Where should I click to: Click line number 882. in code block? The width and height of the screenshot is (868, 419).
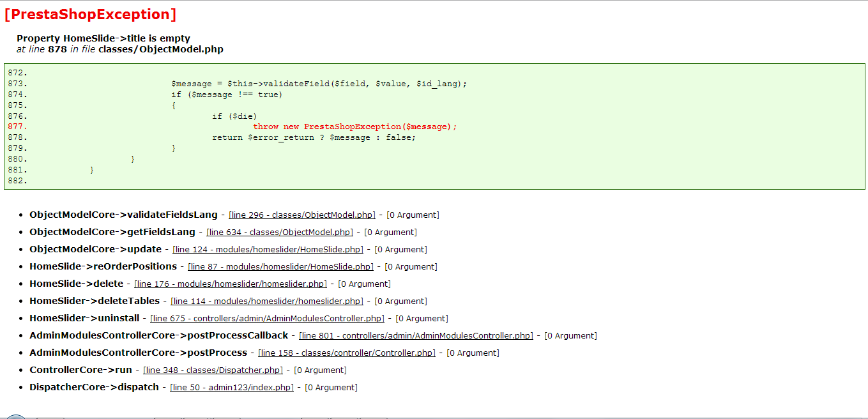pyautogui.click(x=18, y=181)
